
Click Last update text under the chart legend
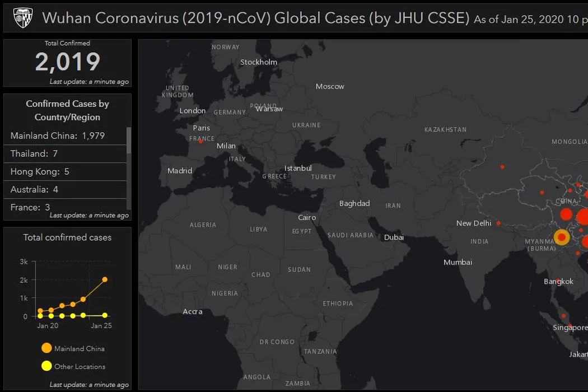pyautogui.click(x=89, y=385)
